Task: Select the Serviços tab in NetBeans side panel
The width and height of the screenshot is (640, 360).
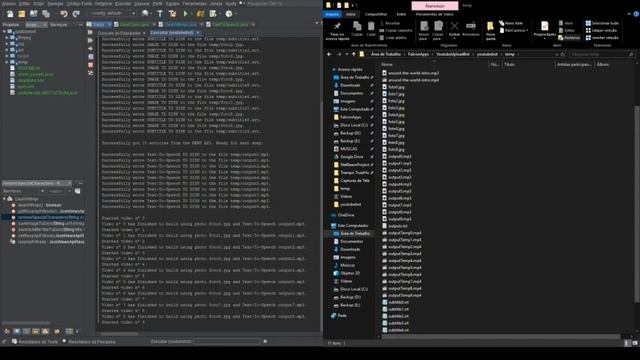Action: pos(58,25)
